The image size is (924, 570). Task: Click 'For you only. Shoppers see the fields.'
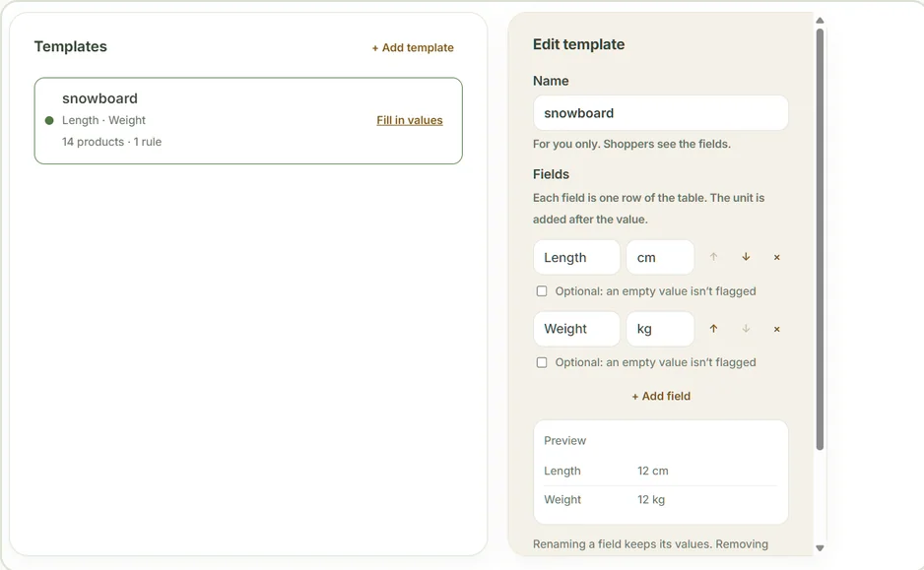click(x=631, y=144)
